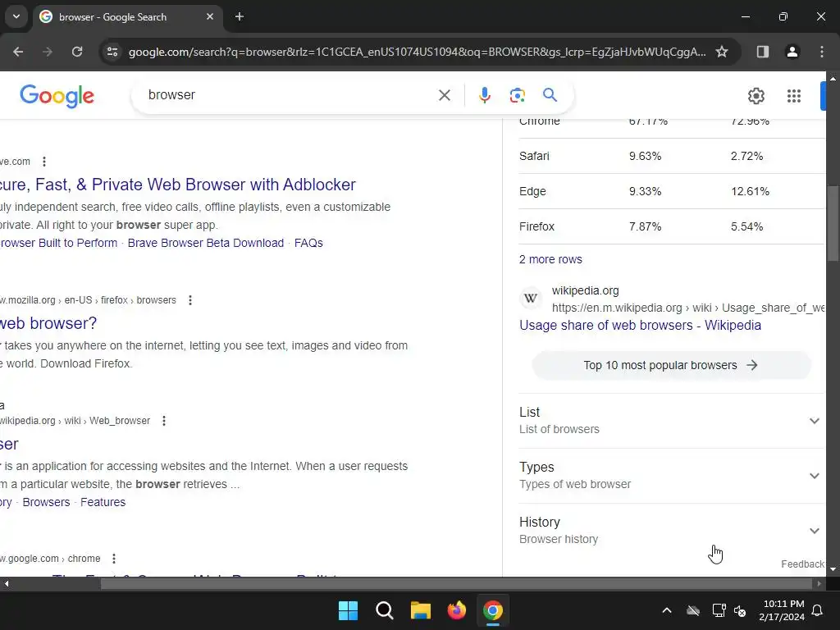The image size is (840, 630).
Task: Click in the search field containing browser
Action: pos(290,95)
